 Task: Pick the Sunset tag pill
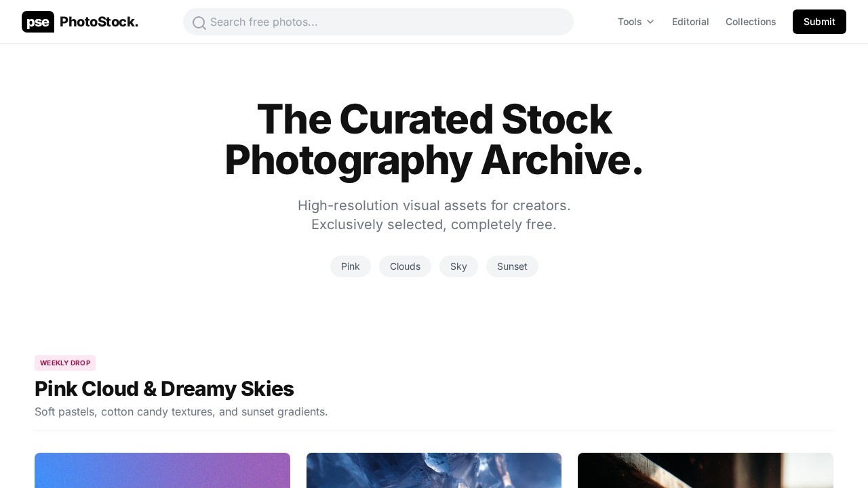512,266
